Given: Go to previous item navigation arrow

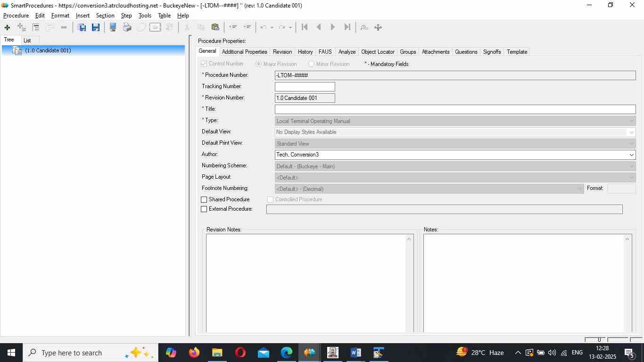Looking at the screenshot, I should click(319, 27).
